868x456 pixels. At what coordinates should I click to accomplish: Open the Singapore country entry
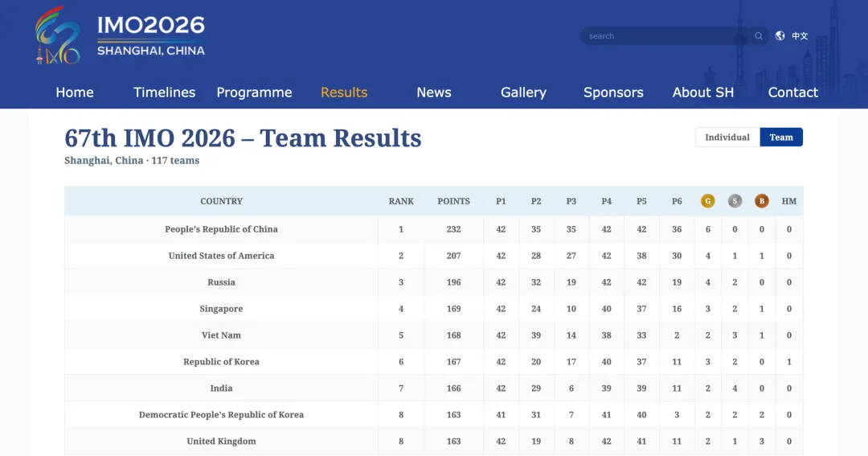222,309
